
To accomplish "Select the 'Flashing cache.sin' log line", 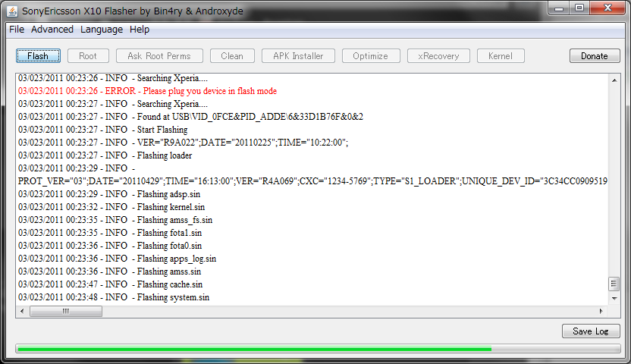I will pyautogui.click(x=110, y=284).
